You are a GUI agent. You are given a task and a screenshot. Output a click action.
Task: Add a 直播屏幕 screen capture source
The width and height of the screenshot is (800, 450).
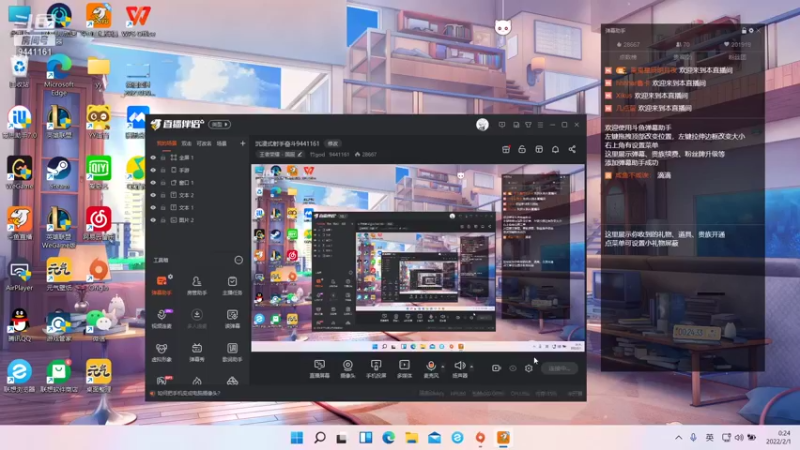coord(319,368)
